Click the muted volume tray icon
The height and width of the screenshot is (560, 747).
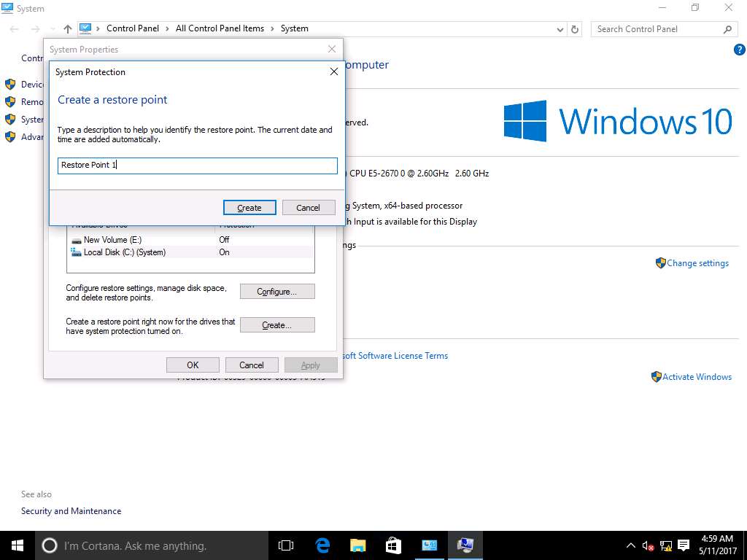(x=648, y=545)
